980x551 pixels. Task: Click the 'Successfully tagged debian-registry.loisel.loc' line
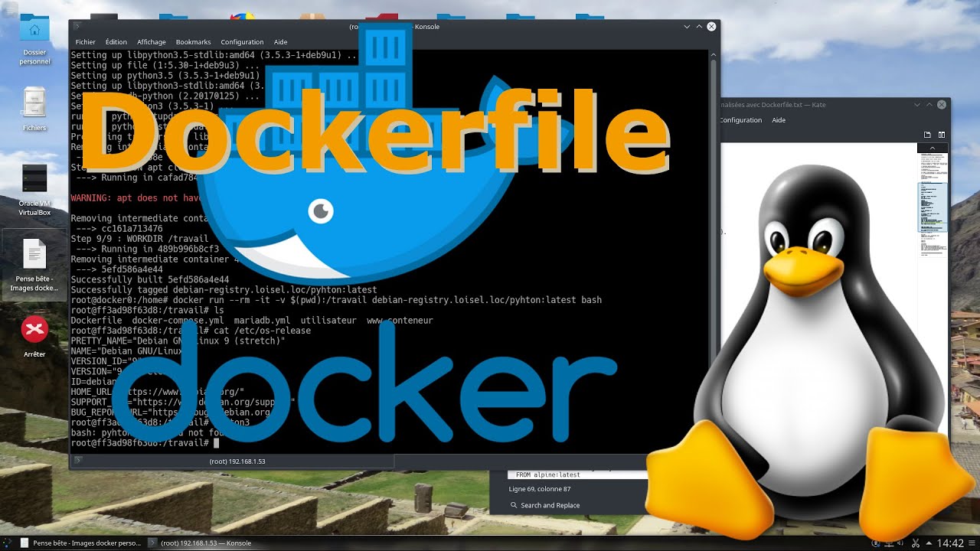[224, 290]
